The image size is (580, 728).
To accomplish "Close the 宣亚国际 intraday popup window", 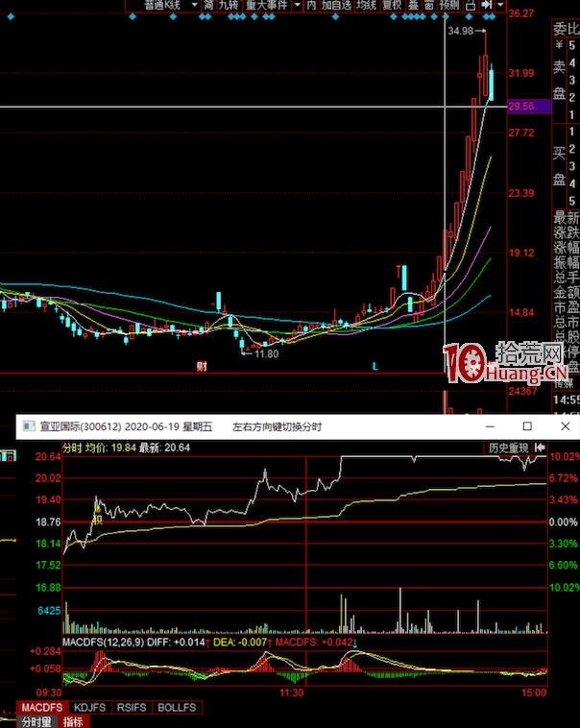I will coord(566,426).
